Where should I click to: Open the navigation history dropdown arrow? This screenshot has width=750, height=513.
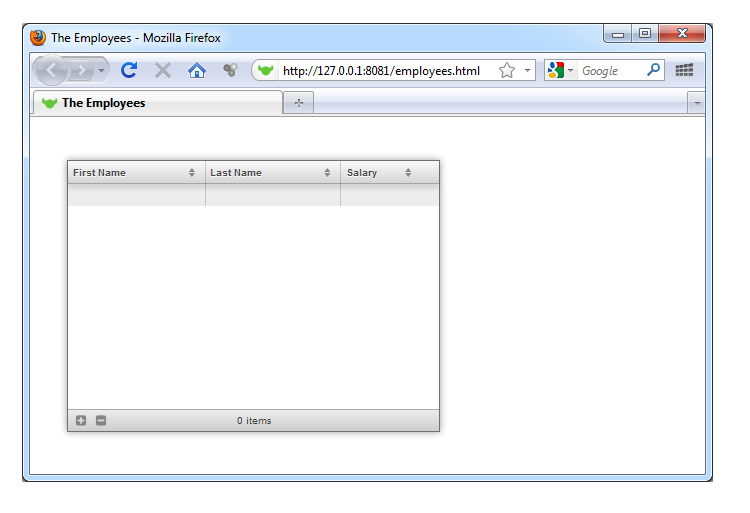click(x=101, y=71)
